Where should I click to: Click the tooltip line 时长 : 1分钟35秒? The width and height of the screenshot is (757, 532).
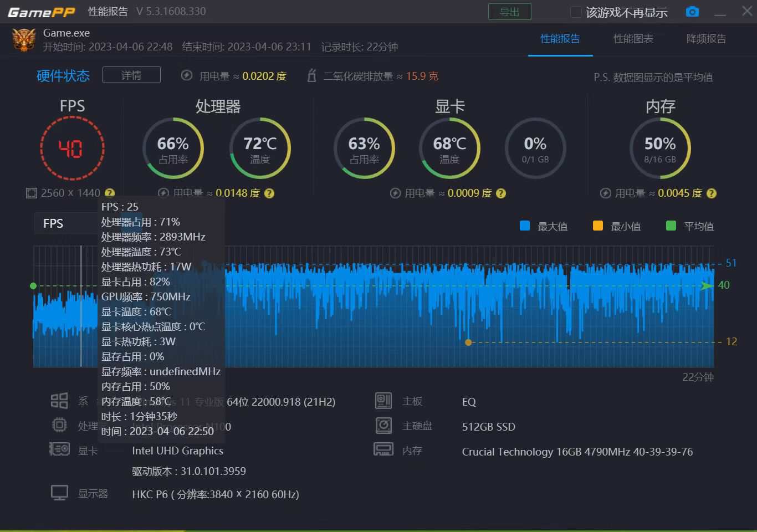tap(140, 417)
